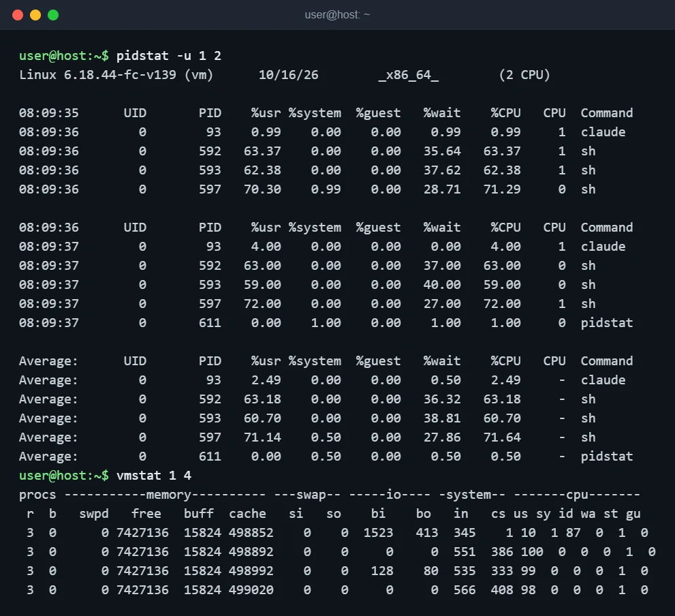This screenshot has width=675, height=616.
Task: Click the %wait value 40.00
Action: 442,285
